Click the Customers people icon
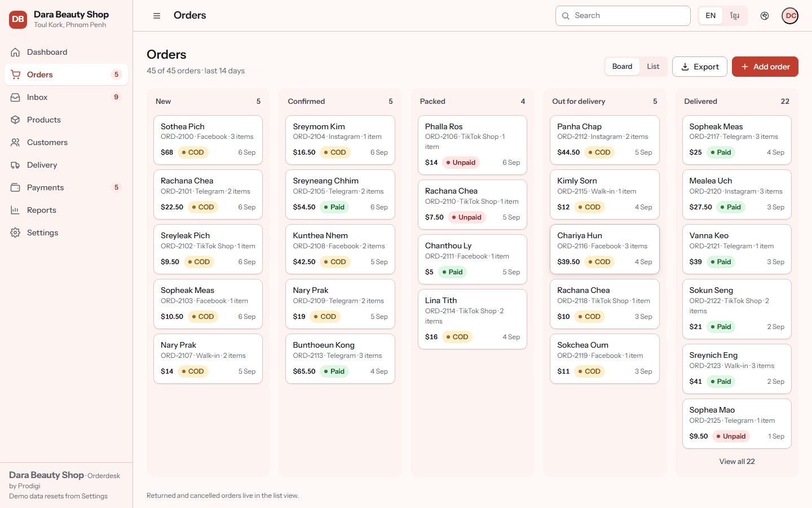812x508 pixels. [x=15, y=142]
